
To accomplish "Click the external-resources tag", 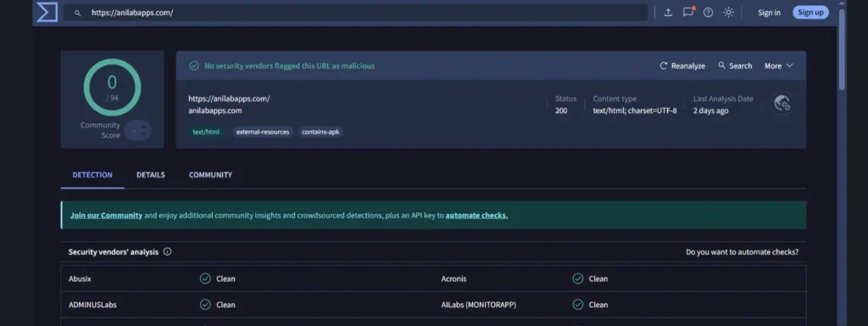I will (263, 132).
